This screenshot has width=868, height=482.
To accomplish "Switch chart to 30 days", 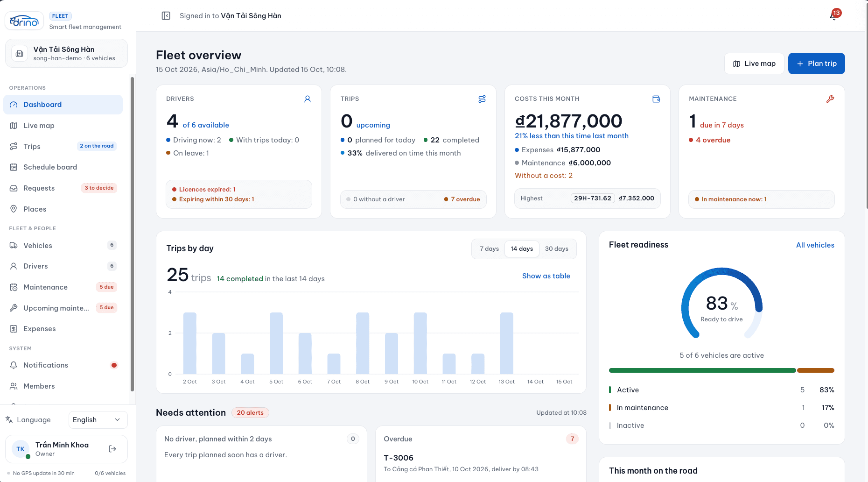I will [x=557, y=249].
